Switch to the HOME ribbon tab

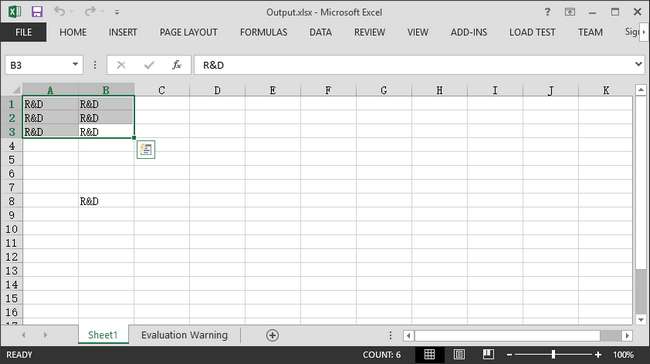73,32
